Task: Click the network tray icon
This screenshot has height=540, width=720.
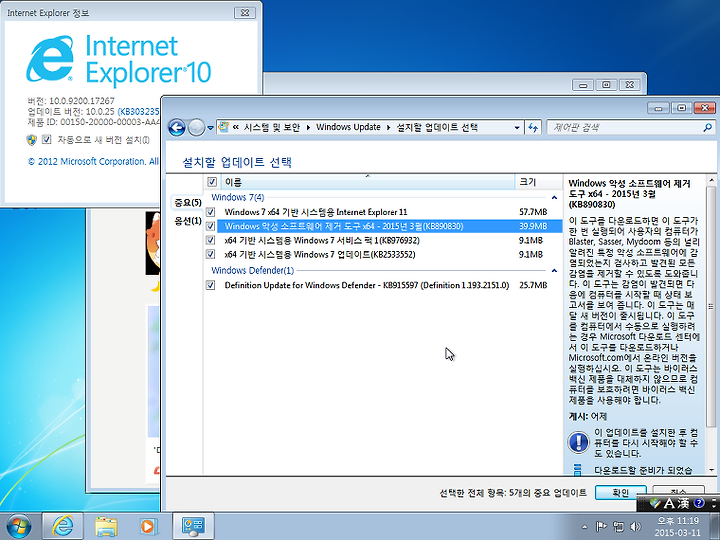Action: [619, 527]
